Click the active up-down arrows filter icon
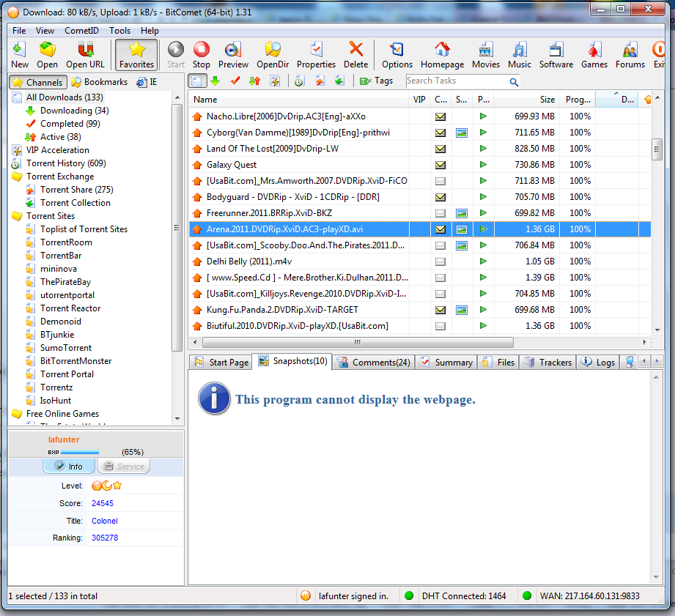 coord(255,81)
